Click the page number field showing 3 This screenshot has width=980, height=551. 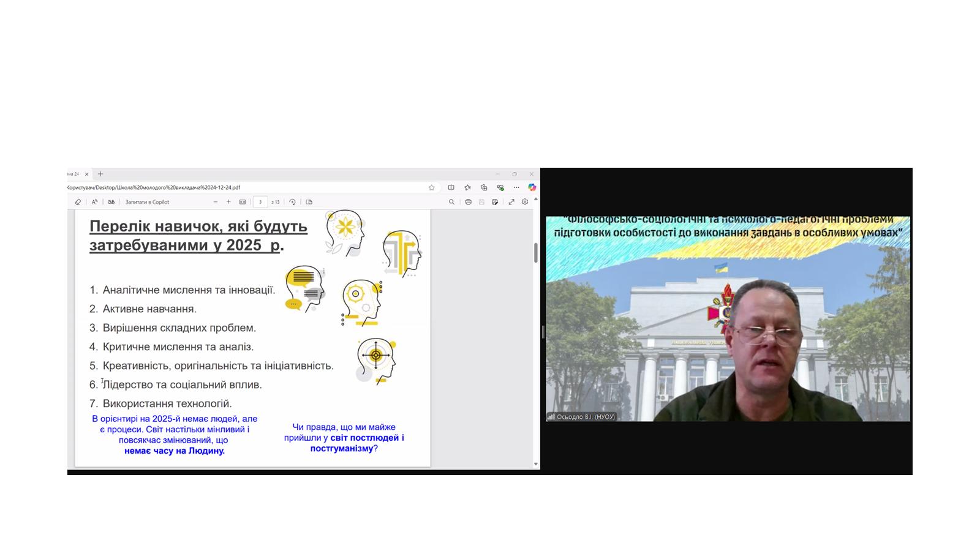point(260,202)
